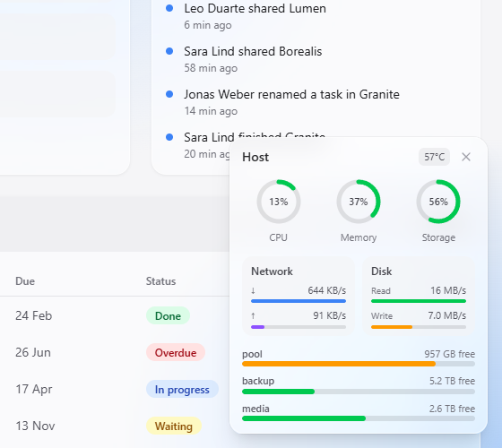
Task: Click the blue dot beside Sara Lind shared Borealis
Action: pos(169,51)
